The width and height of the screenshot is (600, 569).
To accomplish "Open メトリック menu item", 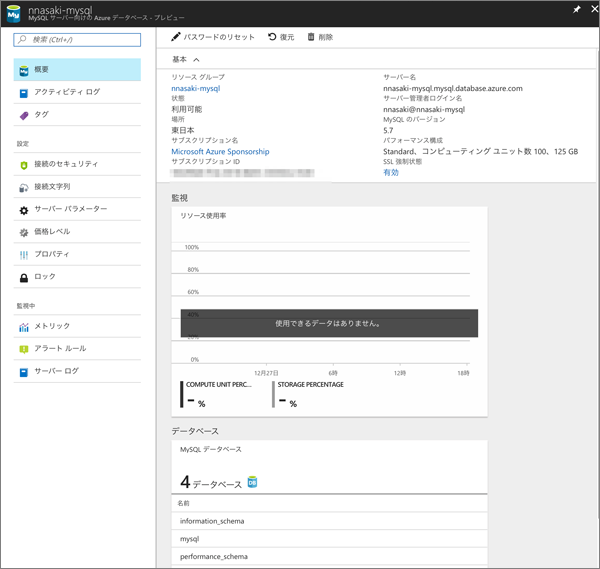I will click(77, 326).
